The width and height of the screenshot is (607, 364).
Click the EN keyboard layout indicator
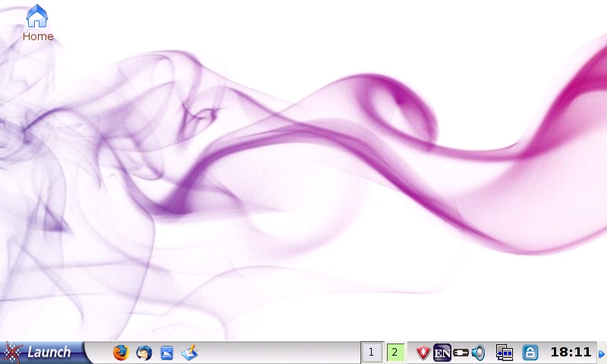click(442, 353)
